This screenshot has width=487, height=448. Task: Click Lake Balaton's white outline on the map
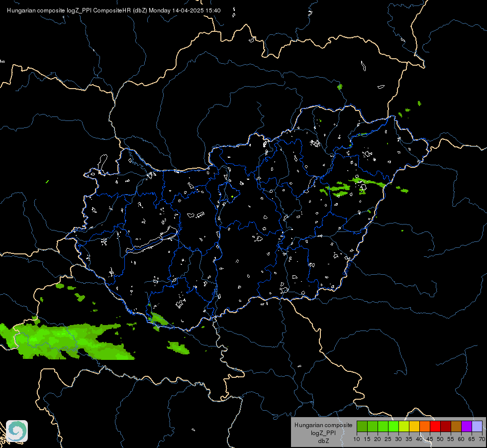click(x=152, y=240)
